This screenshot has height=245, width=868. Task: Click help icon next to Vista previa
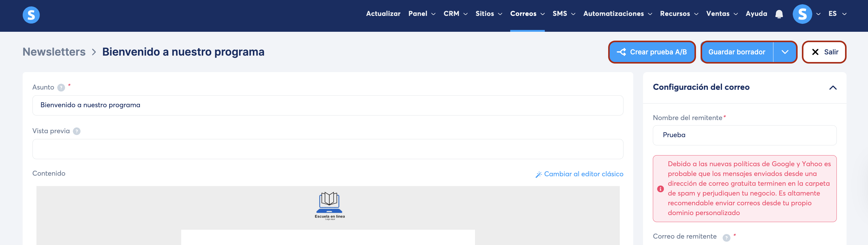(77, 131)
